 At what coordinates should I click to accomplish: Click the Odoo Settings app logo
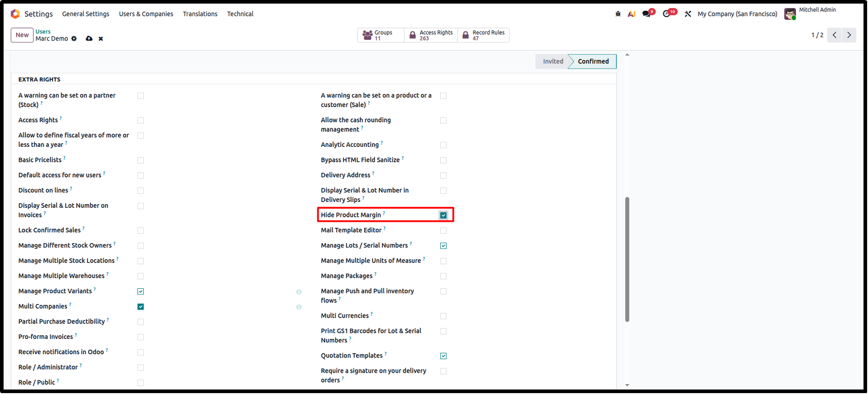(x=15, y=14)
